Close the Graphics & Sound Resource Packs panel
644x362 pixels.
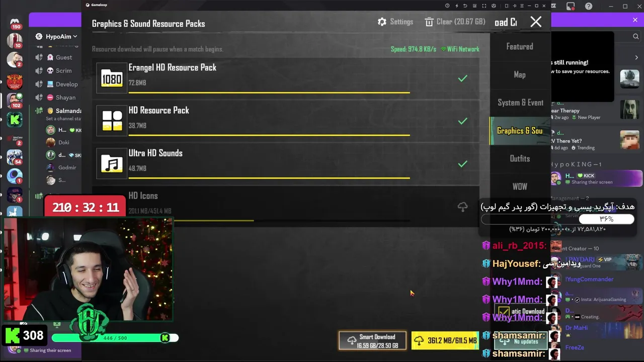(536, 22)
